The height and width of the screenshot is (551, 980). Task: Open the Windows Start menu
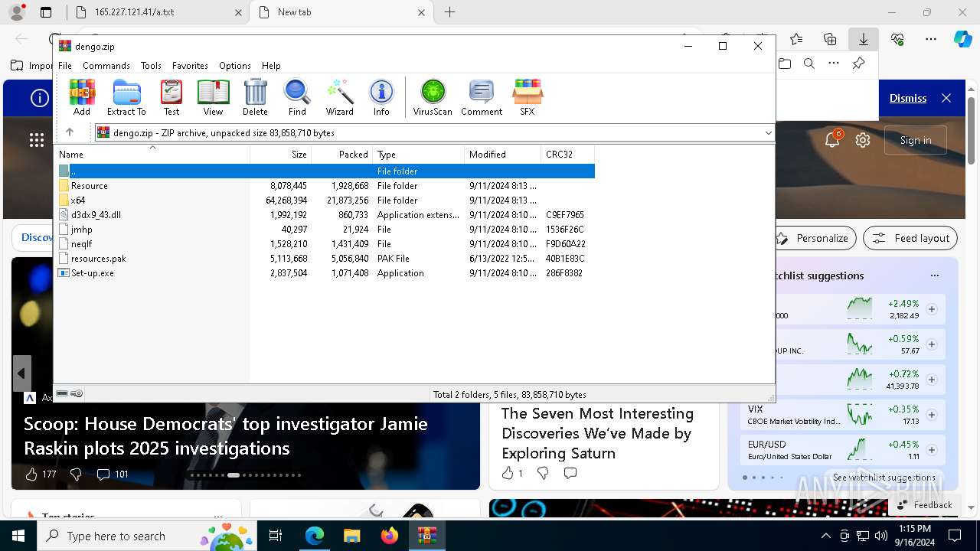(x=18, y=536)
